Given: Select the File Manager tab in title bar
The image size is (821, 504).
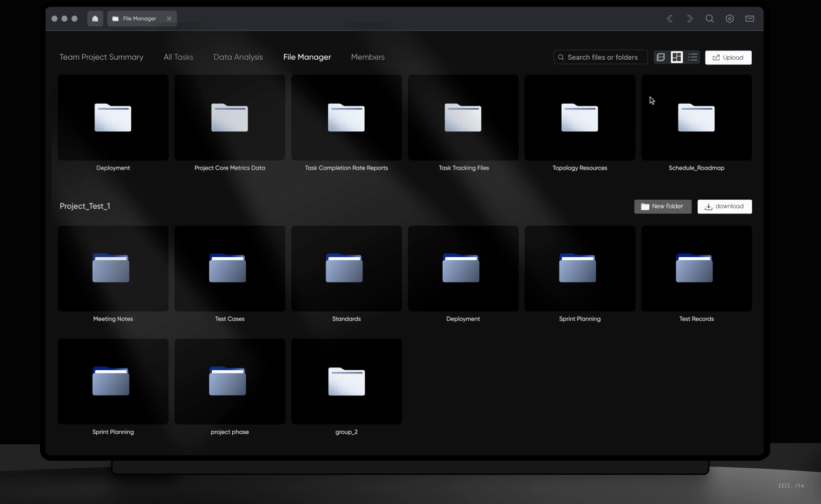Looking at the screenshot, I should tap(142, 19).
